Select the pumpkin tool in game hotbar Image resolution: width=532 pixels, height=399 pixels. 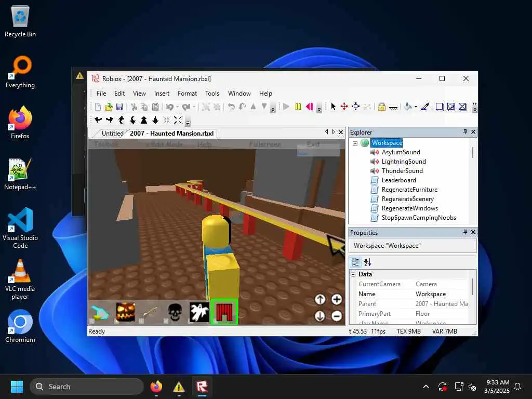click(126, 312)
